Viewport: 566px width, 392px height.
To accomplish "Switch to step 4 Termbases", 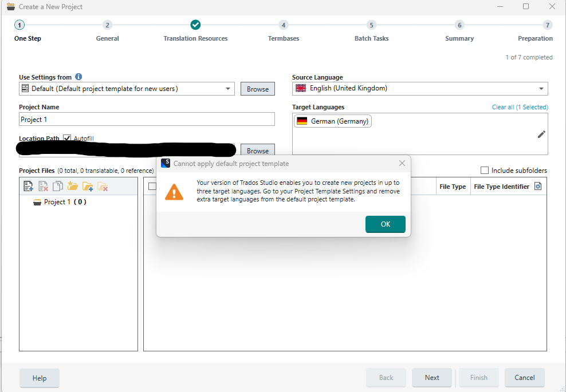I will [284, 25].
